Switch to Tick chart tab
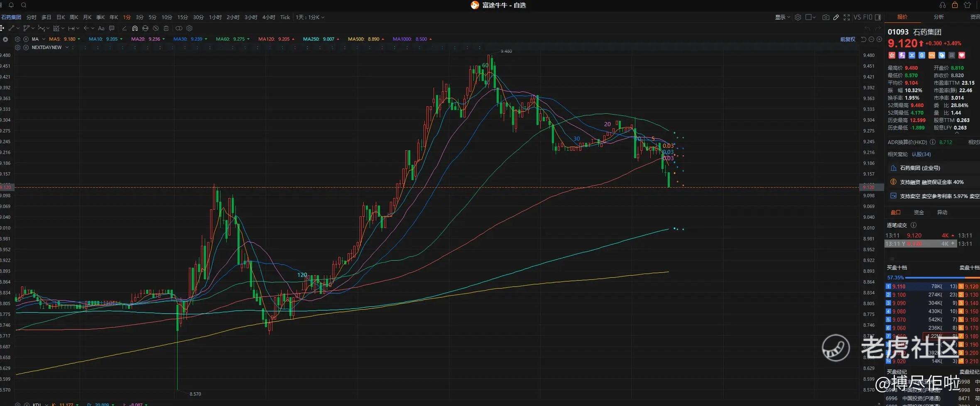 click(285, 17)
